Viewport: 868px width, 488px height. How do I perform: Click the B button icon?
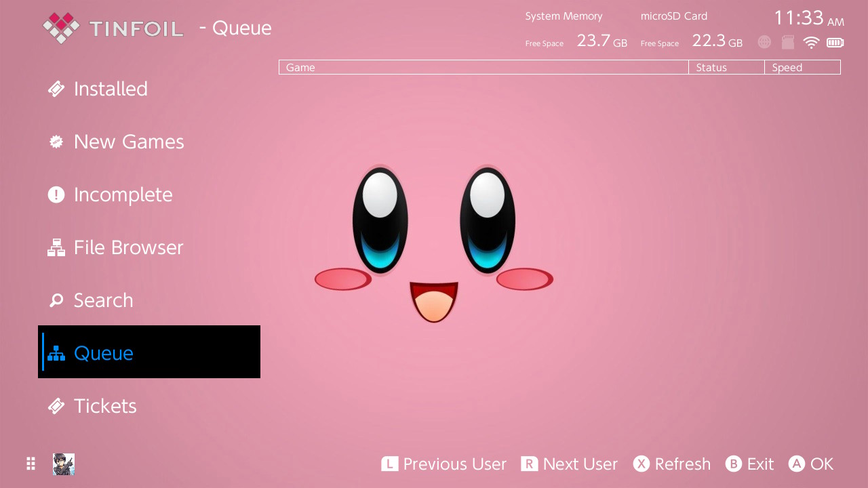point(734,464)
